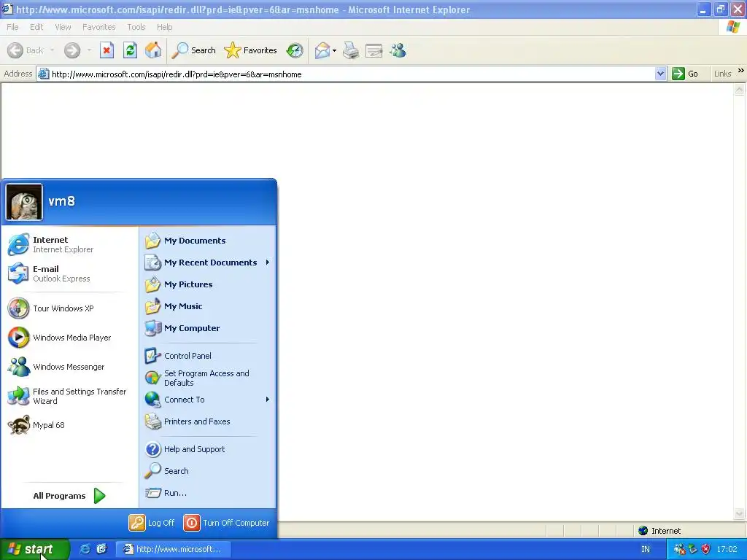Screen dimensions: 747x560
Task: Open the Edit menu
Action: click(36, 27)
